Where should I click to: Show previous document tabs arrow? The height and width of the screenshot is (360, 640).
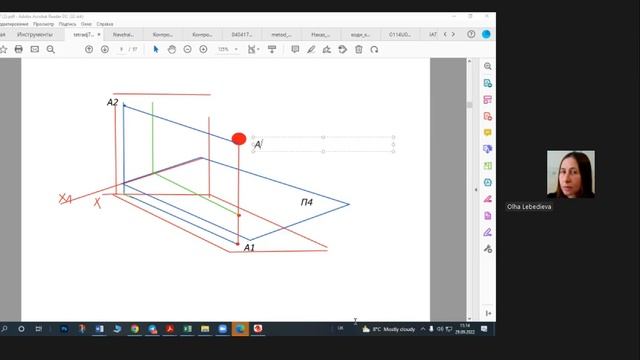point(445,34)
